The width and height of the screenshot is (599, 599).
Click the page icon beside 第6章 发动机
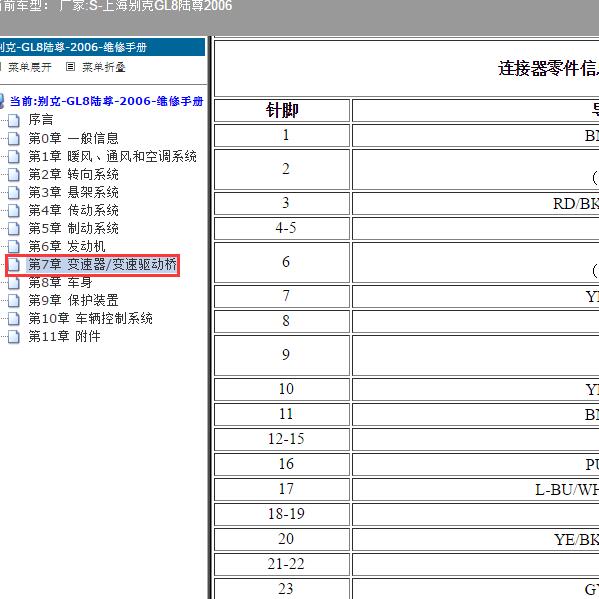click(x=14, y=247)
